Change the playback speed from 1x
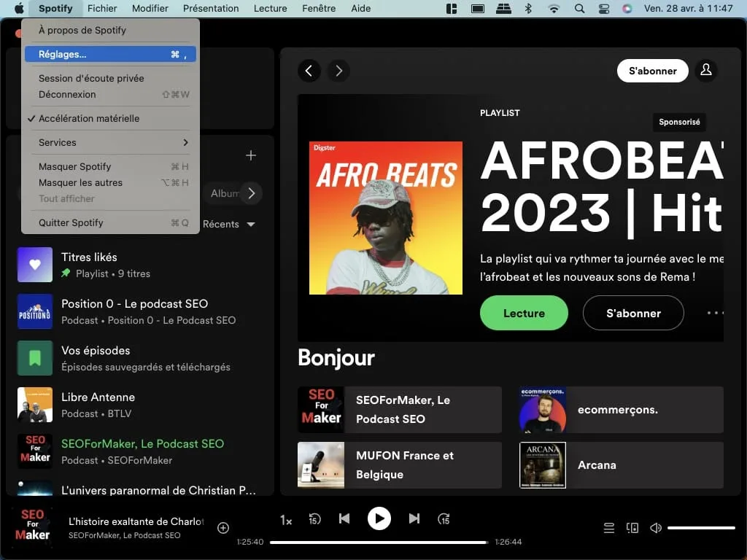The width and height of the screenshot is (747, 560). coord(285,519)
